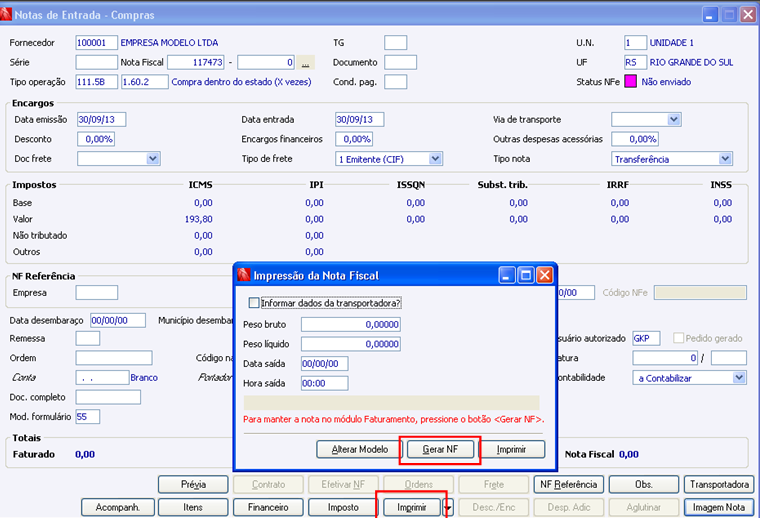Click the Tipo operação 111.5B field
Image resolution: width=760 pixels, height=518 pixels.
[96, 81]
